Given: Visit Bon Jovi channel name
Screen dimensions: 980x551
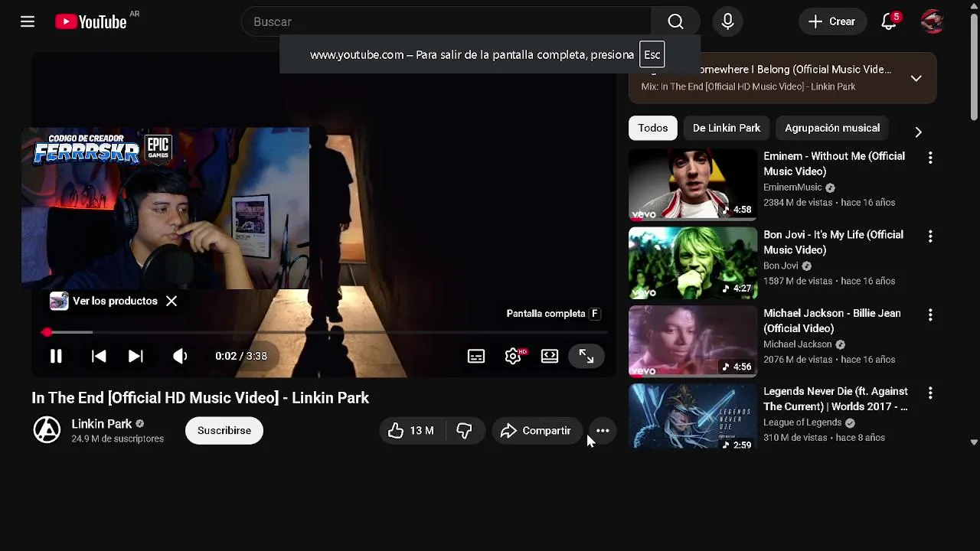Looking at the screenshot, I should click(781, 266).
